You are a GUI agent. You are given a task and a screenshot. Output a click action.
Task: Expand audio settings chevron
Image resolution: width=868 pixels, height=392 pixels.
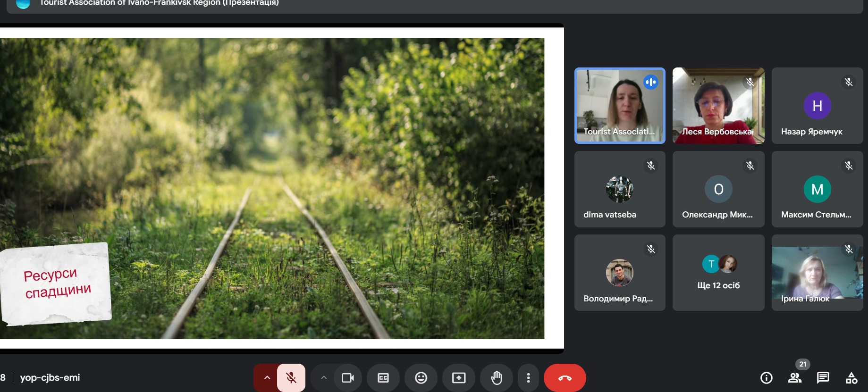click(x=267, y=378)
